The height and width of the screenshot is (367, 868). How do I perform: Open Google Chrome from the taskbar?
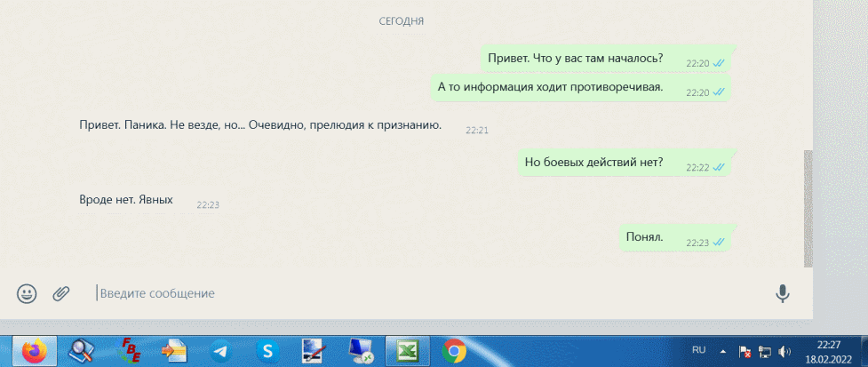[454, 352]
